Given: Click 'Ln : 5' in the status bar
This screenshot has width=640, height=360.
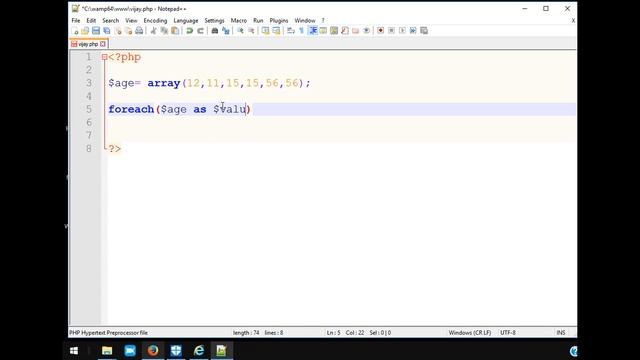Looking at the screenshot, I should pos(333,333).
